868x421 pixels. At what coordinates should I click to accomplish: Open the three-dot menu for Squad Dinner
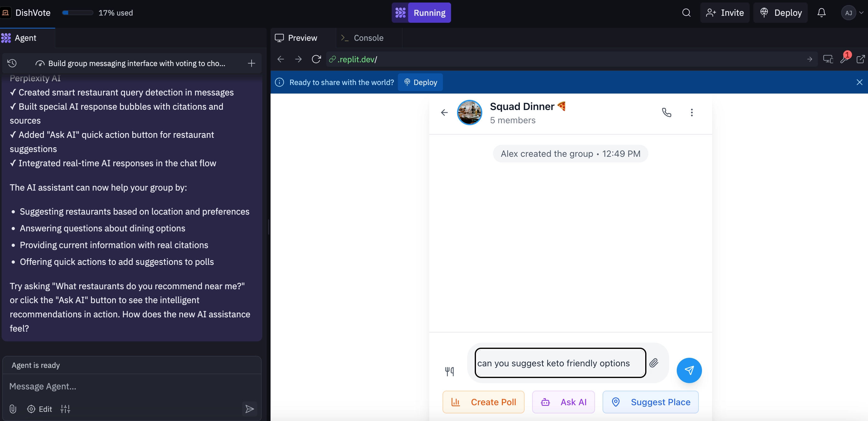click(692, 112)
